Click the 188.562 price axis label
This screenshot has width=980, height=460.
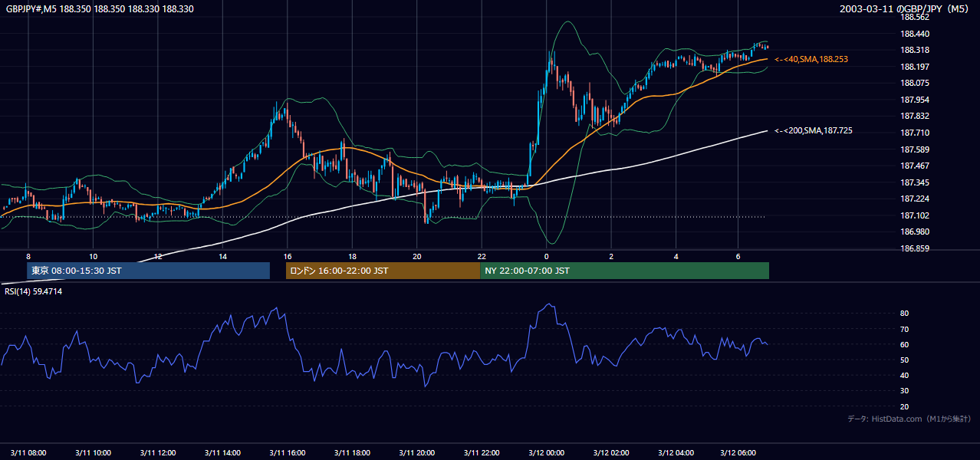(915, 17)
